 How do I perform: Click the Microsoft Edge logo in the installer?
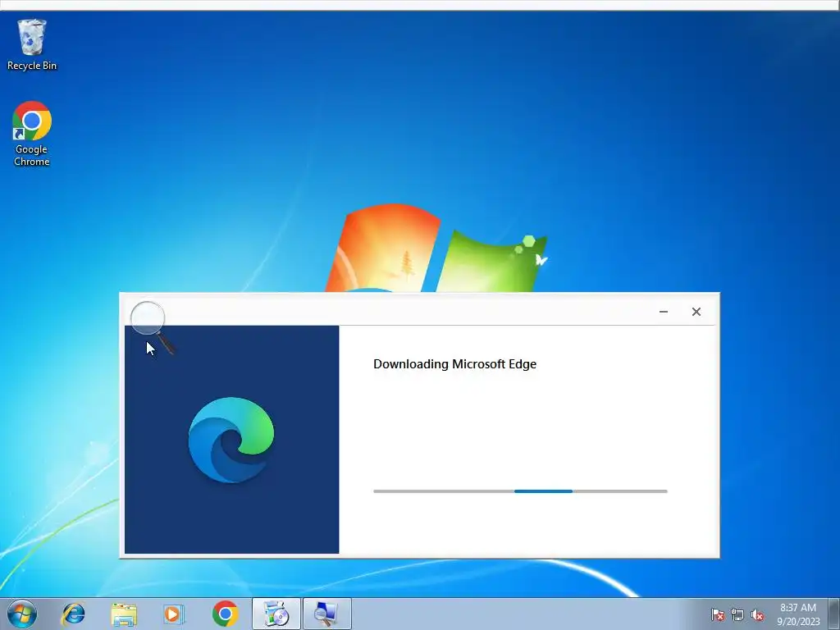231,440
